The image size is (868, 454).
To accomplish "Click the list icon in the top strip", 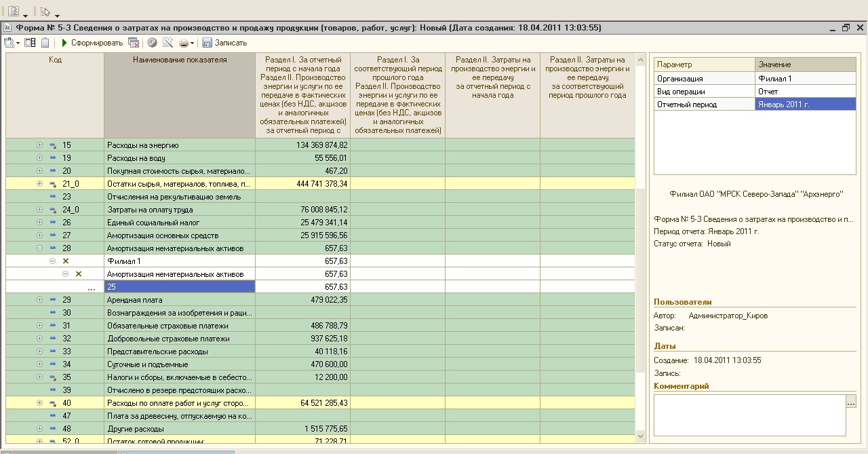I will click(13, 12).
